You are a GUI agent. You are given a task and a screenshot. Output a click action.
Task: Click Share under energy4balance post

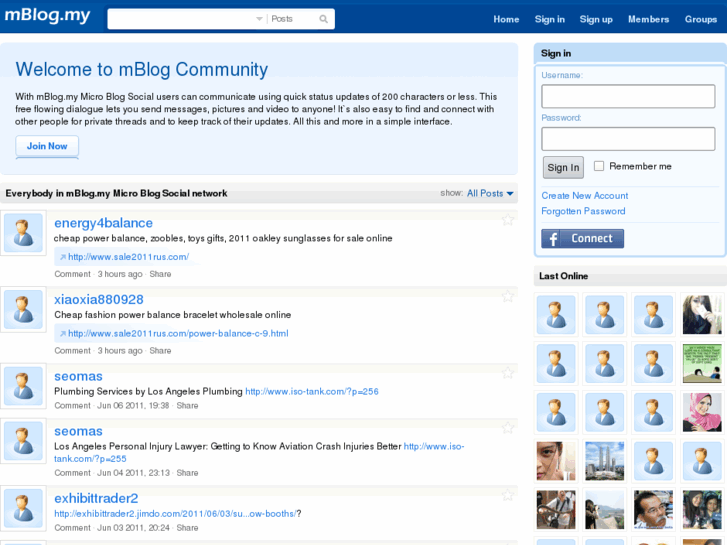point(160,274)
